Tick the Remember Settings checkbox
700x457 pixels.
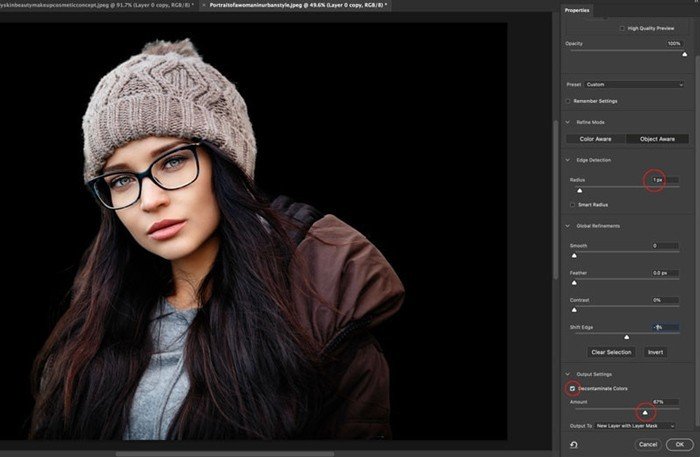[569, 101]
